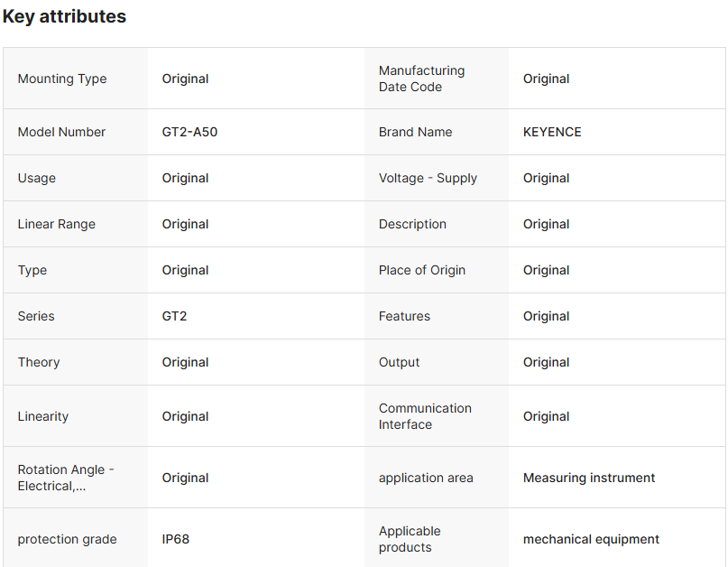
Task: Click the Voltage - Supply label
Action: [428, 178]
